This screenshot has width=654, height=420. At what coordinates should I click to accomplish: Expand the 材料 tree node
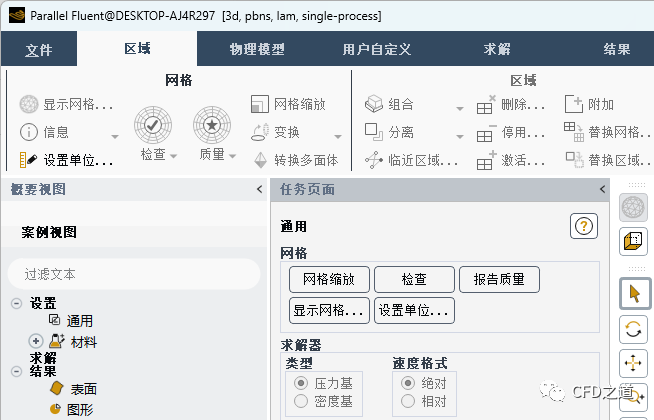pyautogui.click(x=36, y=341)
